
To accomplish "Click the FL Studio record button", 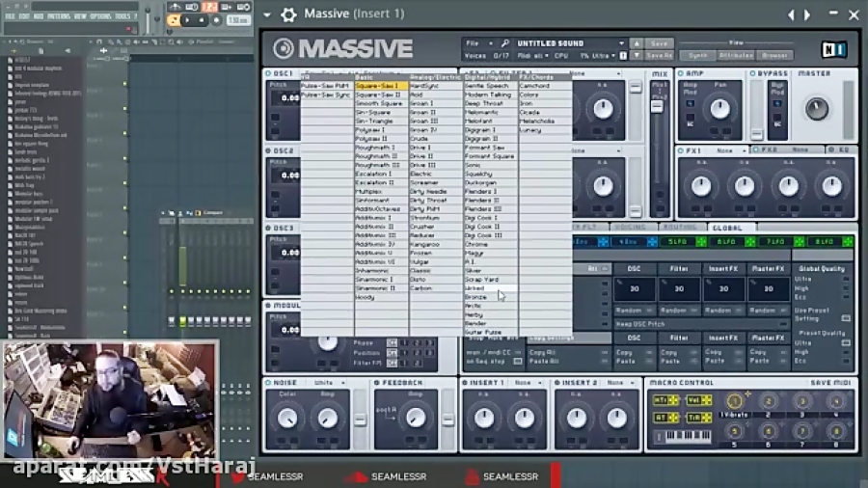I will tap(216, 20).
